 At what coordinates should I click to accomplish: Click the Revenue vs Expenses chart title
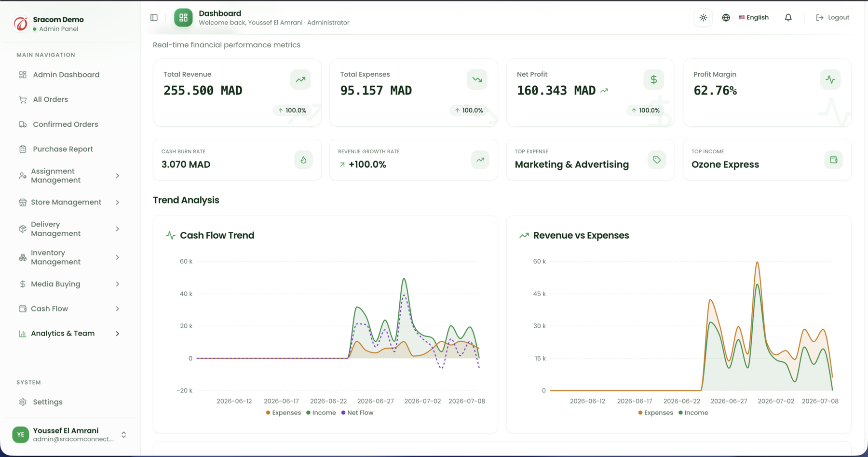[x=581, y=236]
